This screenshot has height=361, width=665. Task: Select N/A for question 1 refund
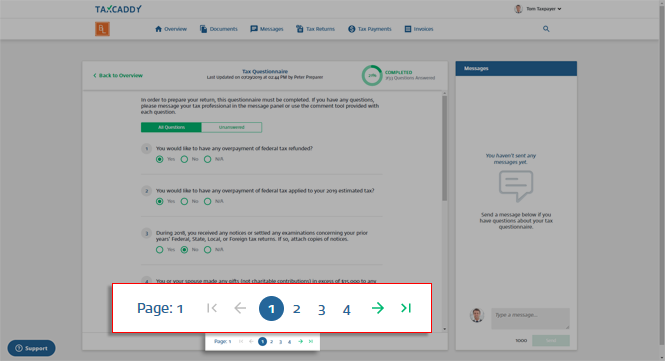coord(207,159)
